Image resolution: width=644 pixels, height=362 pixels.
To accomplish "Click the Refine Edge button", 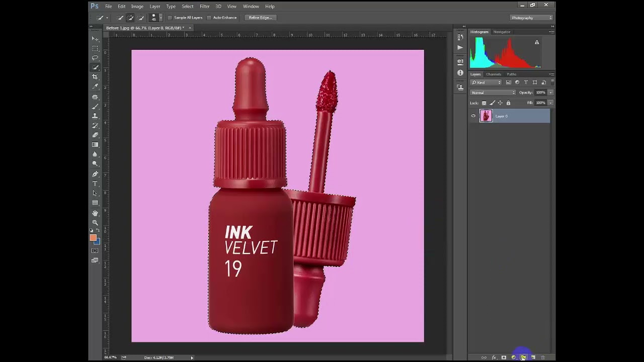I will click(260, 18).
